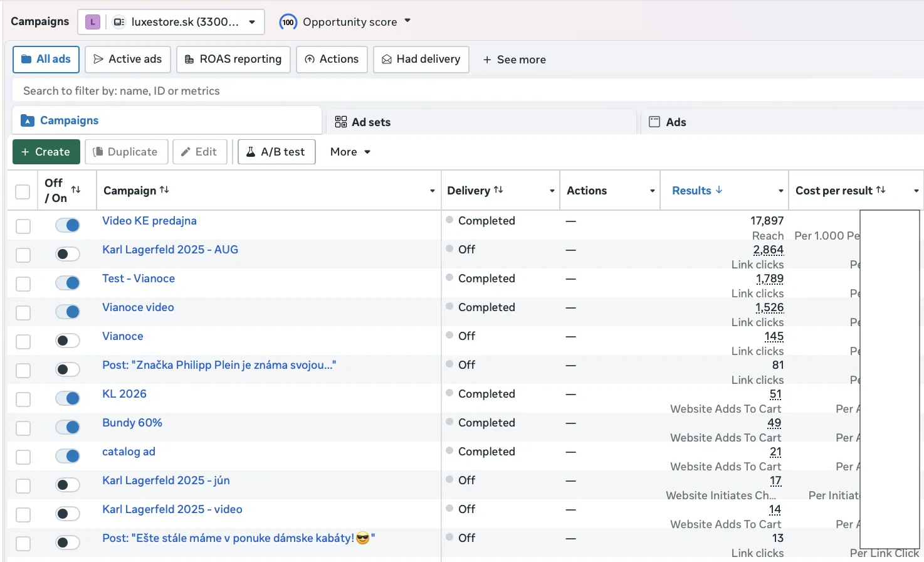This screenshot has width=924, height=562.
Task: Open the Ad sets tab
Action: point(481,122)
